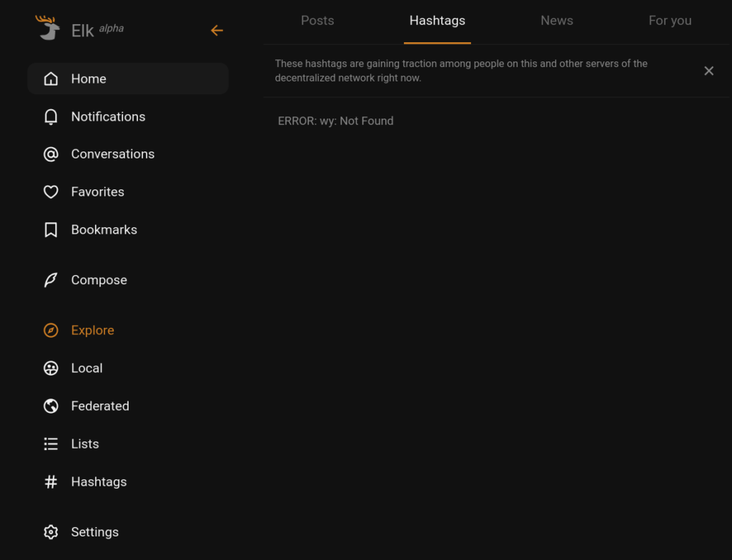The height and width of the screenshot is (560, 732).
Task: Open the Local timeline link
Action: pos(86,368)
